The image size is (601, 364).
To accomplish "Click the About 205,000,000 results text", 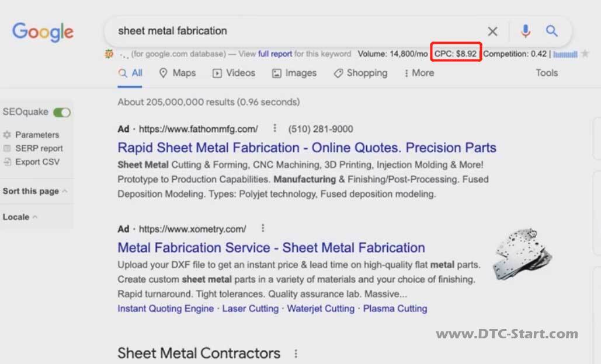I will [x=209, y=102].
